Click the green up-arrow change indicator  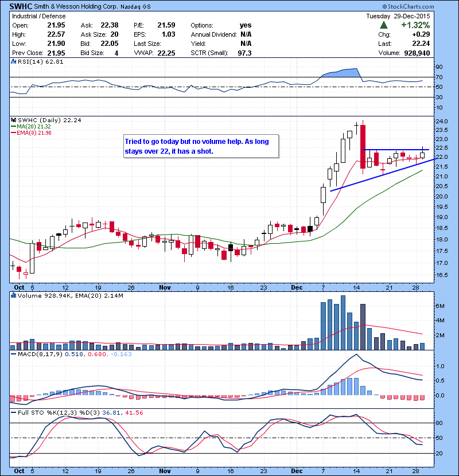(x=384, y=25)
